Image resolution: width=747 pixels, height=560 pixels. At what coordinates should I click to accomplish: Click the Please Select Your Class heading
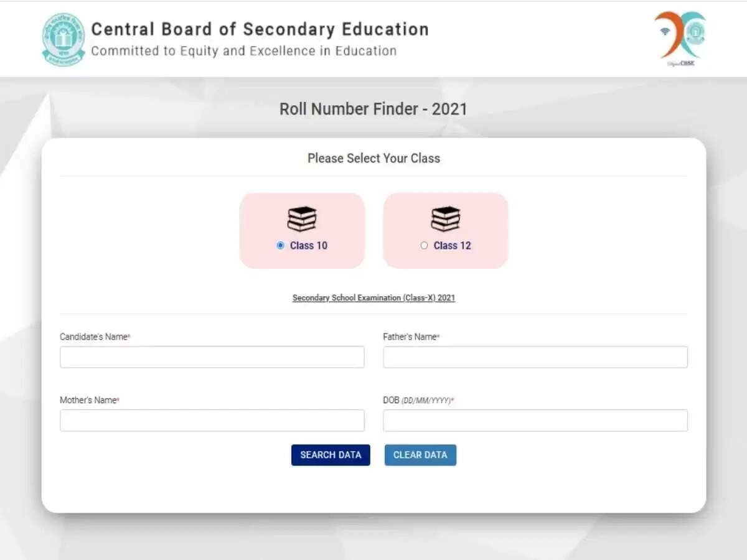point(374,159)
